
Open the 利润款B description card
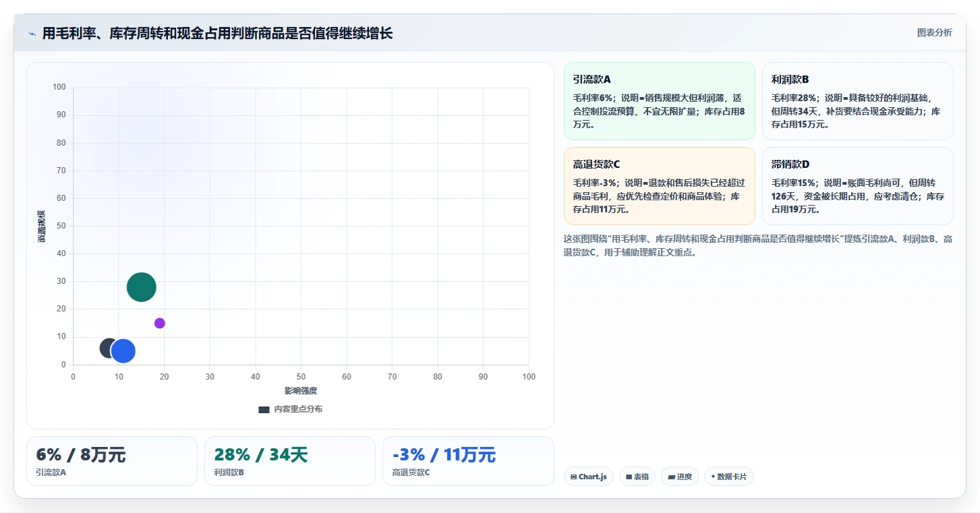858,101
